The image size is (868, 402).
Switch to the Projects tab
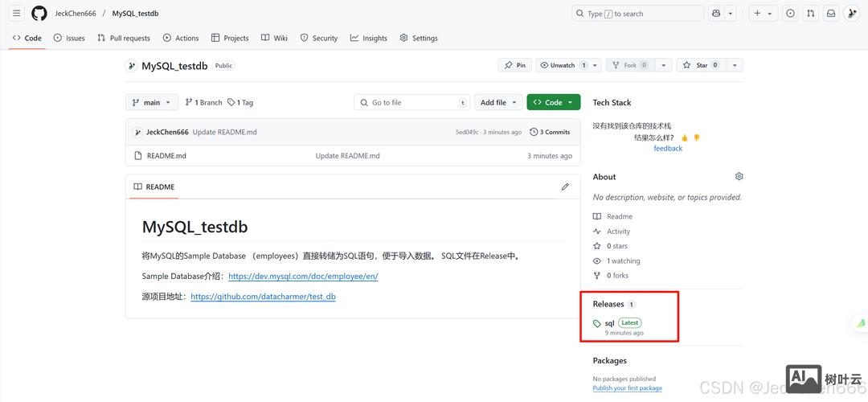(231, 39)
